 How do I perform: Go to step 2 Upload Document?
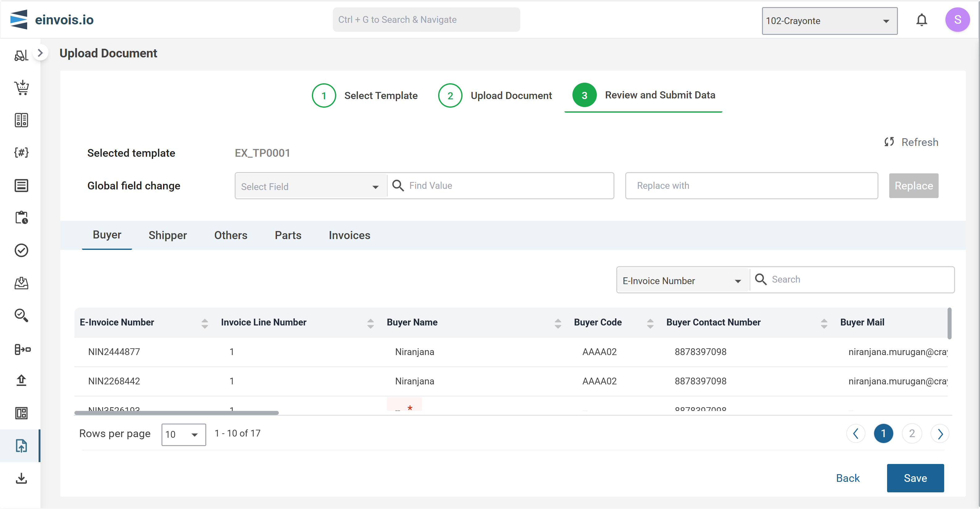(x=495, y=95)
